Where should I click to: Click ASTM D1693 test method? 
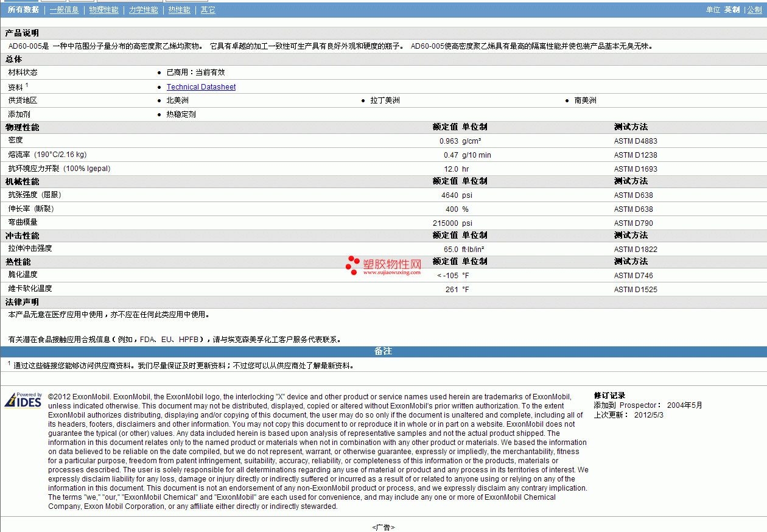(x=636, y=169)
